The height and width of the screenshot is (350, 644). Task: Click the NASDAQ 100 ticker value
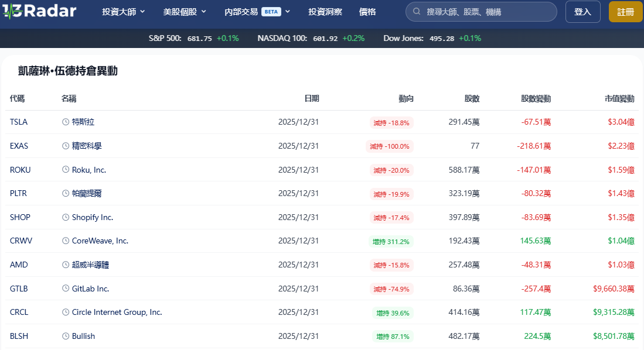click(x=325, y=38)
